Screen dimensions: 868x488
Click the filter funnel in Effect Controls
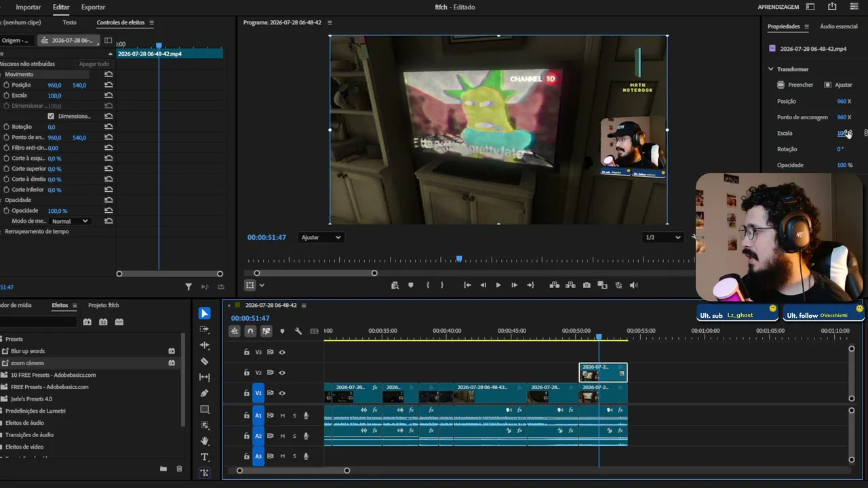tap(189, 287)
